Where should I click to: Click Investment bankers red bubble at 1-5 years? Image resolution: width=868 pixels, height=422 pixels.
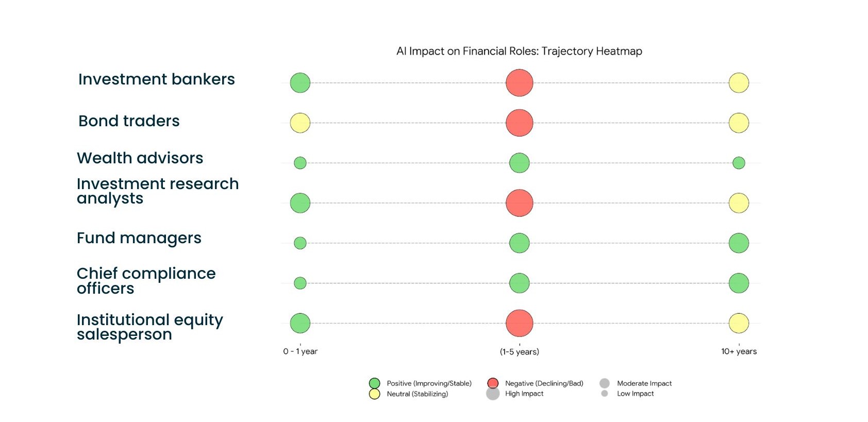point(519,83)
